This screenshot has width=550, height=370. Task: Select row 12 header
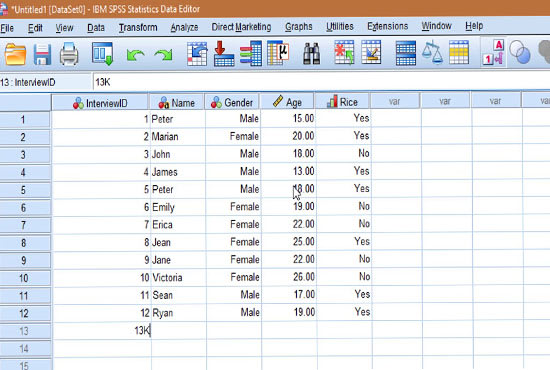pos(26,313)
